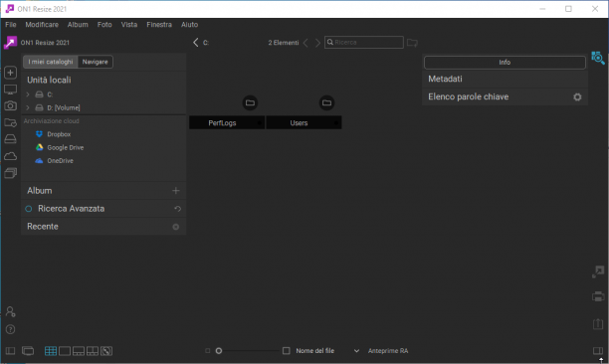Click the plus icon to add an Album
The width and height of the screenshot is (609, 364).
tap(176, 191)
